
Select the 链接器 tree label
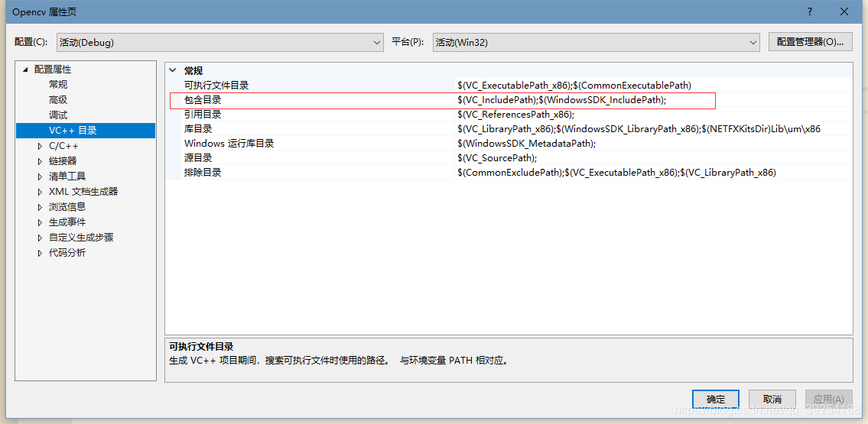pos(63,161)
